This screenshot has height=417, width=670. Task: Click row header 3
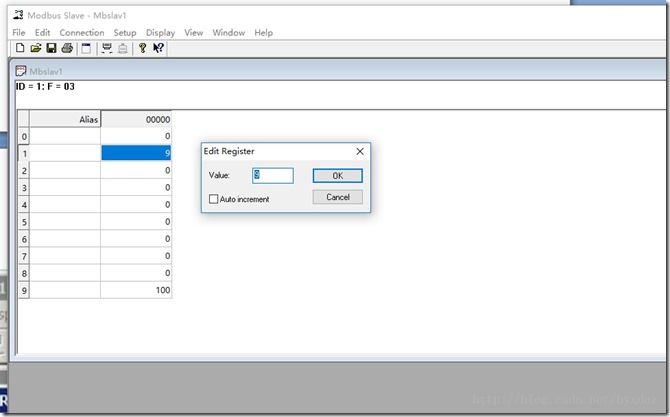click(24, 188)
